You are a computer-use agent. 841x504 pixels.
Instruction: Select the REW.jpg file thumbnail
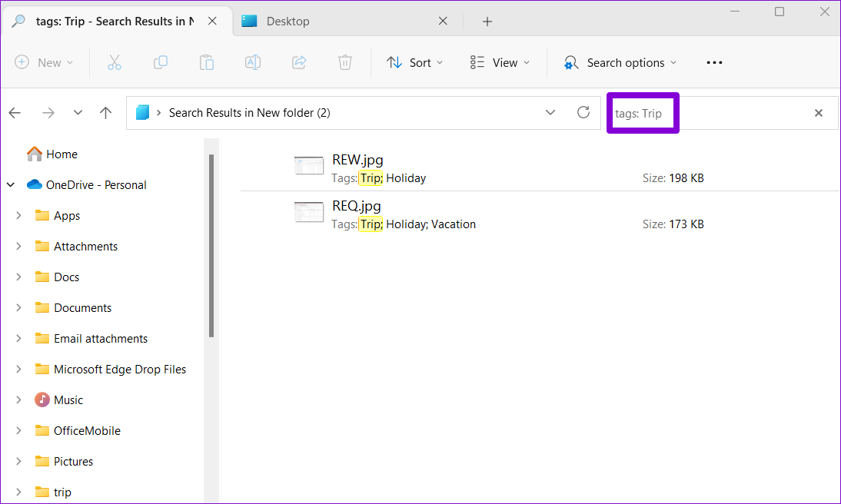[x=308, y=165]
